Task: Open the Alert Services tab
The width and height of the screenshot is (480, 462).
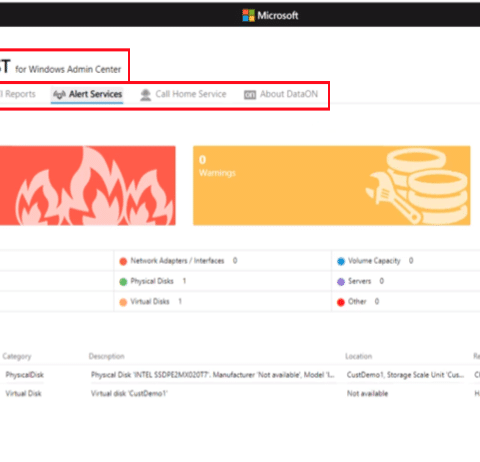Action: 87,94
